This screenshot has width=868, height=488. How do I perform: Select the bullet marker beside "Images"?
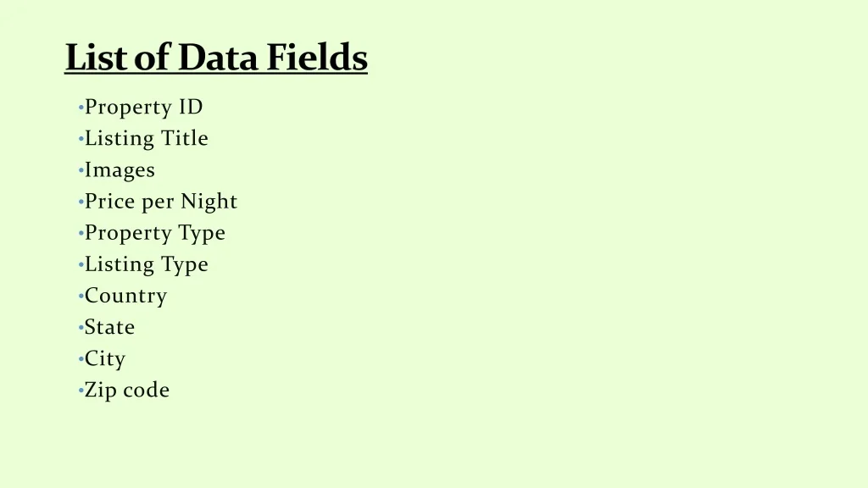(x=81, y=171)
